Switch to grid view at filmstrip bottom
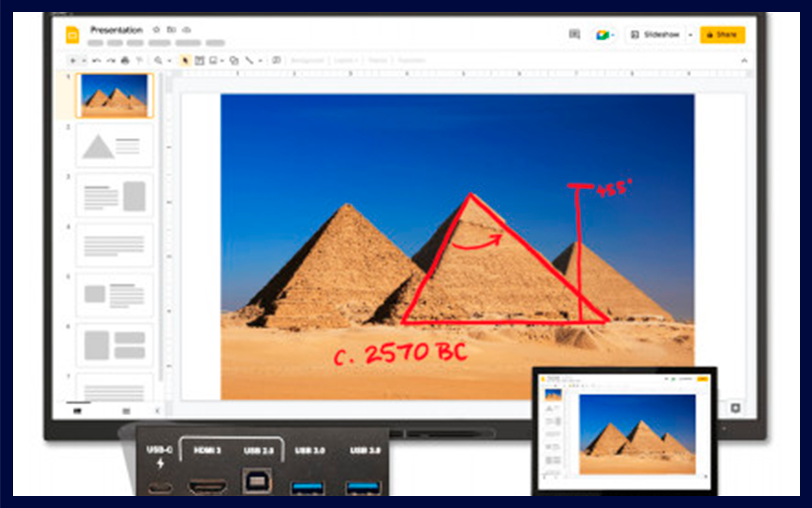Image resolution: width=812 pixels, height=508 pixels. (x=126, y=411)
